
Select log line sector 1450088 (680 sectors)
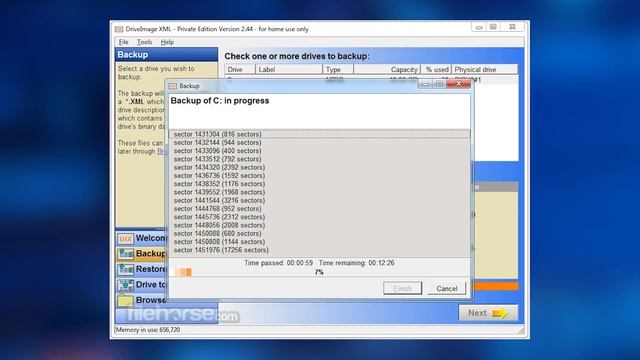click(x=320, y=233)
